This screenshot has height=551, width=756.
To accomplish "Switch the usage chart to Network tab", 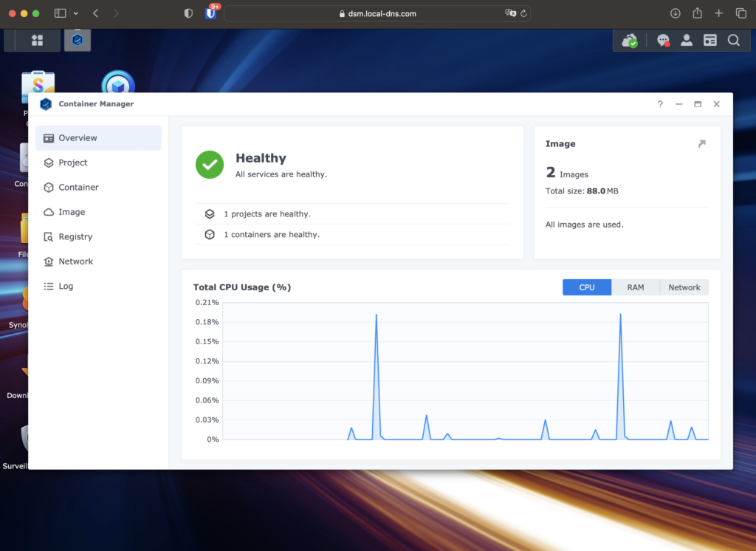I will [x=684, y=287].
